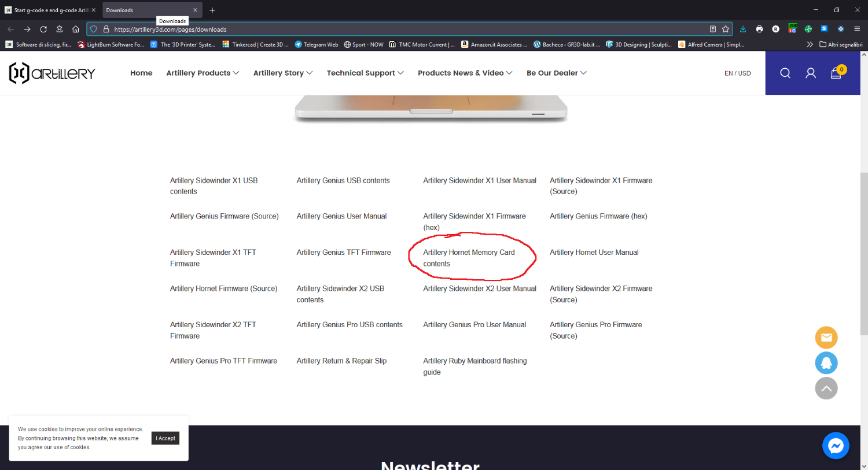Accept cookies with I Accept button
The image size is (868, 470).
pos(165,438)
